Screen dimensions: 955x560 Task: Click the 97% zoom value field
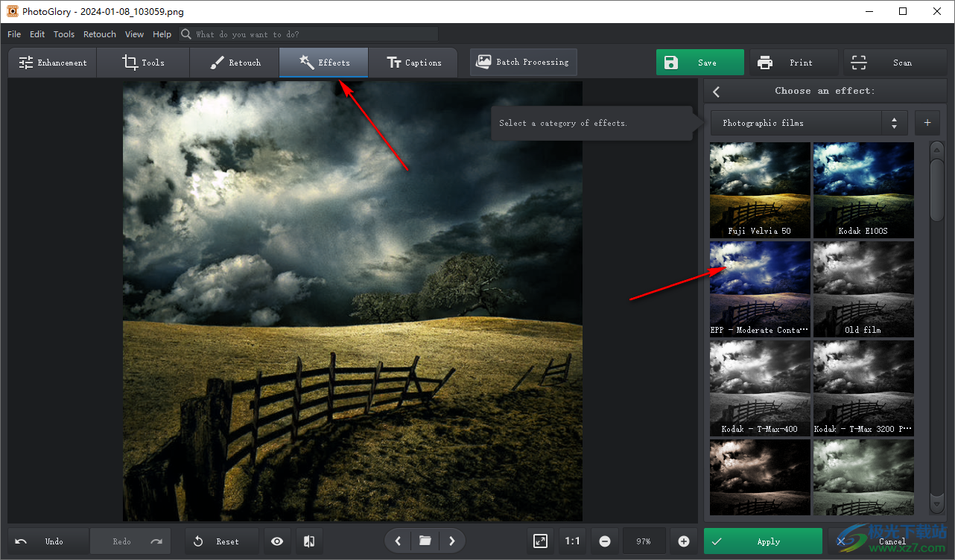point(644,541)
